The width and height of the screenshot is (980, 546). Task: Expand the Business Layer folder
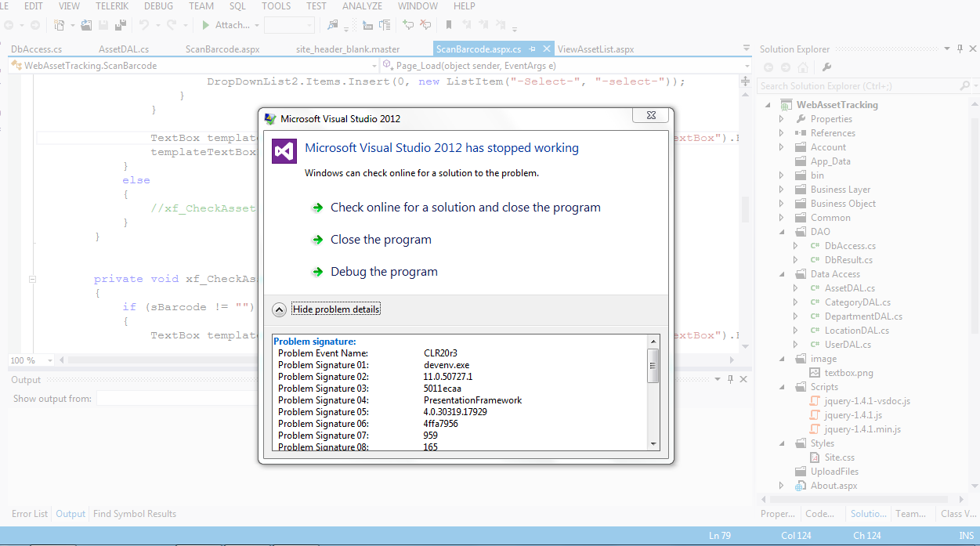781,190
